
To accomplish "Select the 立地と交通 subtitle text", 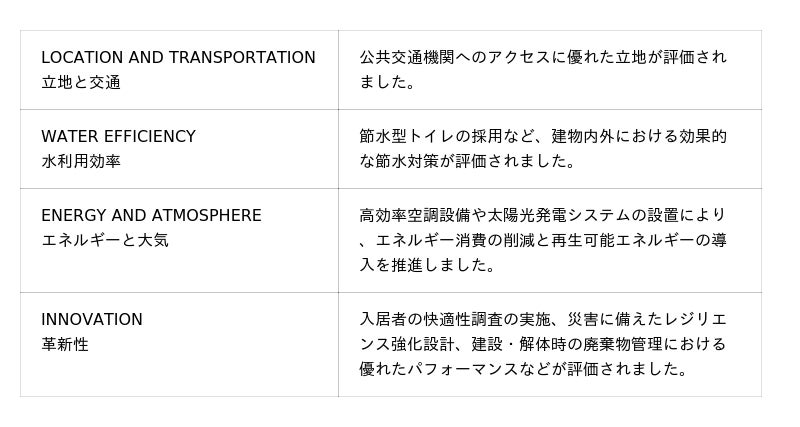I will click(x=81, y=83).
